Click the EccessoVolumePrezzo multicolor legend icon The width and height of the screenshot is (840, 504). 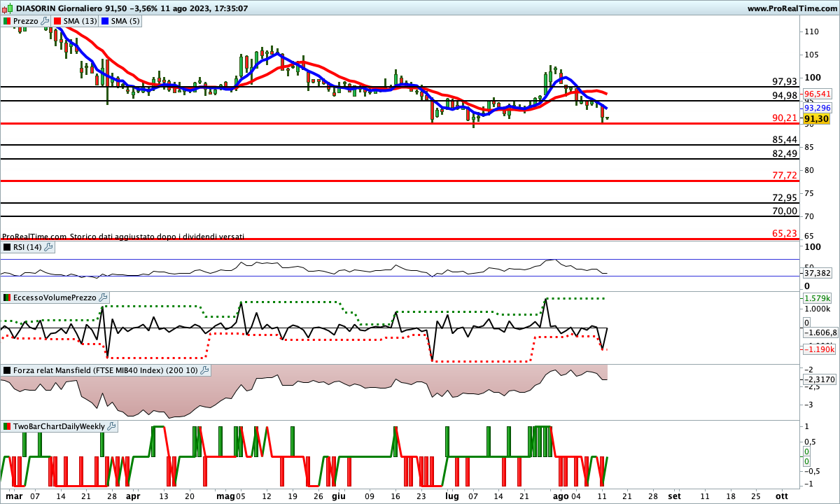[7, 297]
